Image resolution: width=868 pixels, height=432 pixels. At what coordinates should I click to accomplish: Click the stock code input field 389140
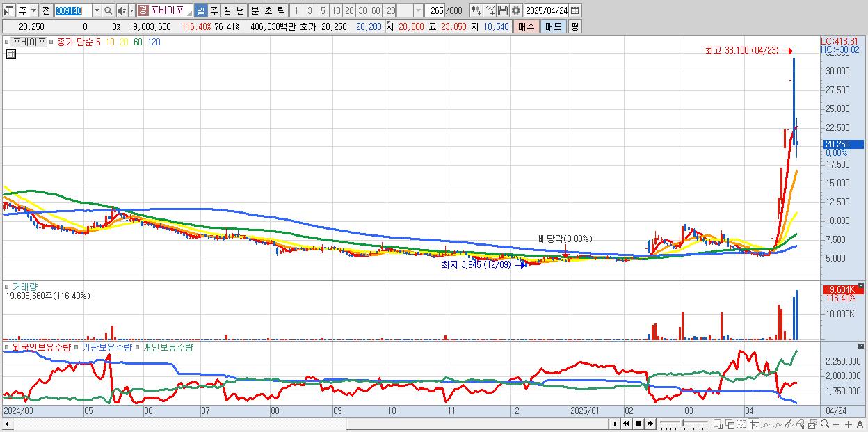[74, 10]
